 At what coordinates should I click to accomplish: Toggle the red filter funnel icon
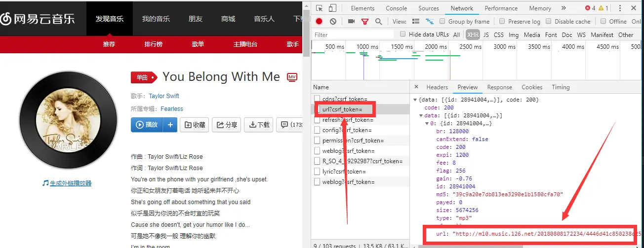[x=365, y=21]
